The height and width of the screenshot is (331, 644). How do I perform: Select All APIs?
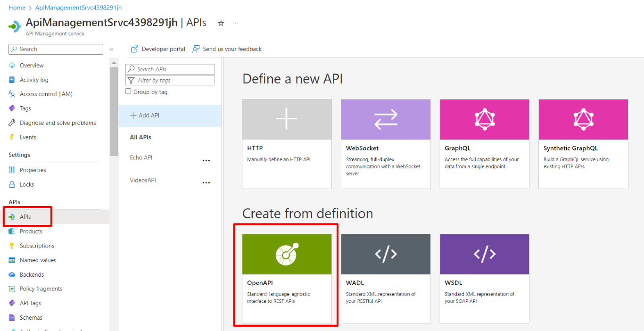pos(140,137)
